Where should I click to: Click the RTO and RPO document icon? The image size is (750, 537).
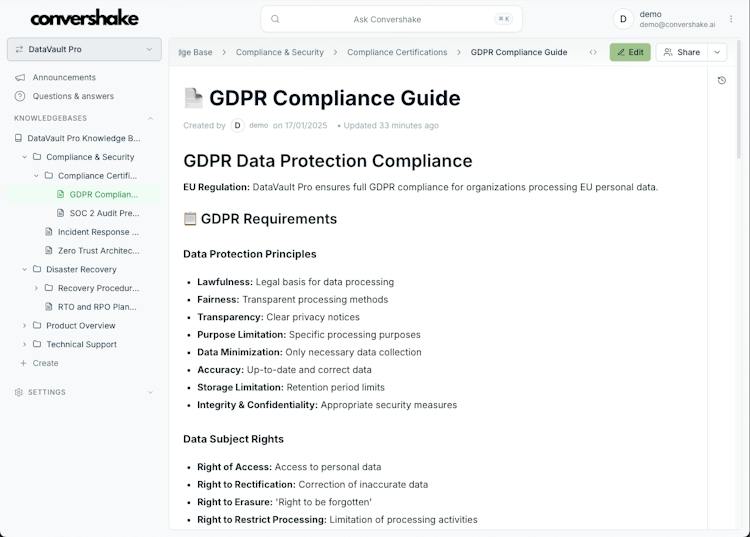[x=48, y=307]
